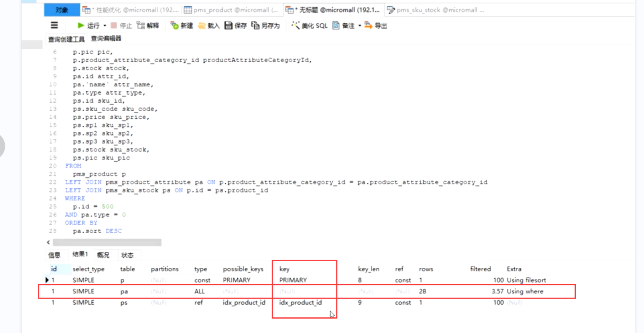
Task: Click the row indicator arrow of first row
Action: [x=47, y=280]
